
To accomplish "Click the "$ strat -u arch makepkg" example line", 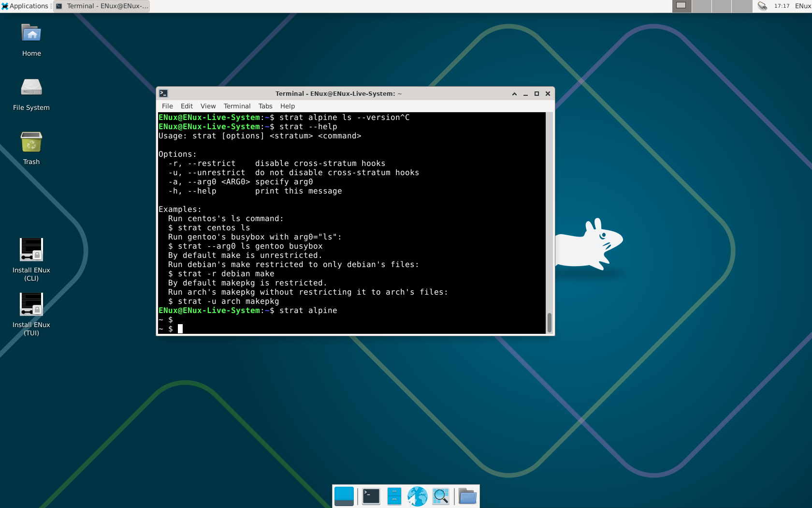I will pyautogui.click(x=224, y=301).
